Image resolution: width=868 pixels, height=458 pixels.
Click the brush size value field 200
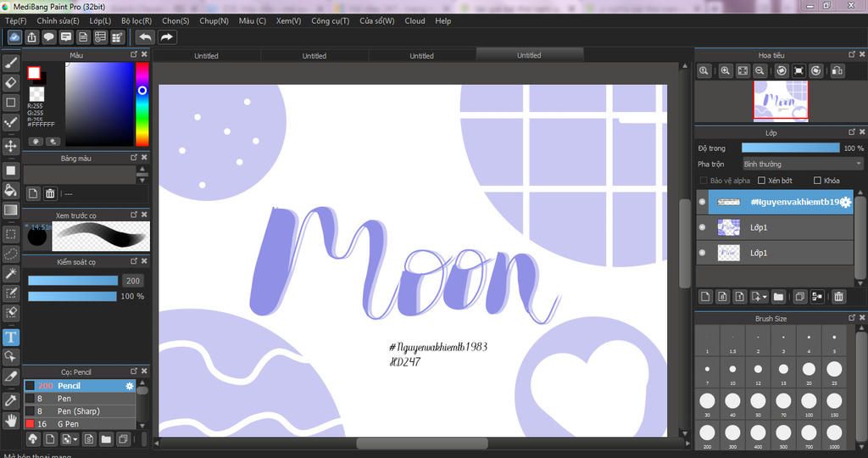(x=133, y=281)
